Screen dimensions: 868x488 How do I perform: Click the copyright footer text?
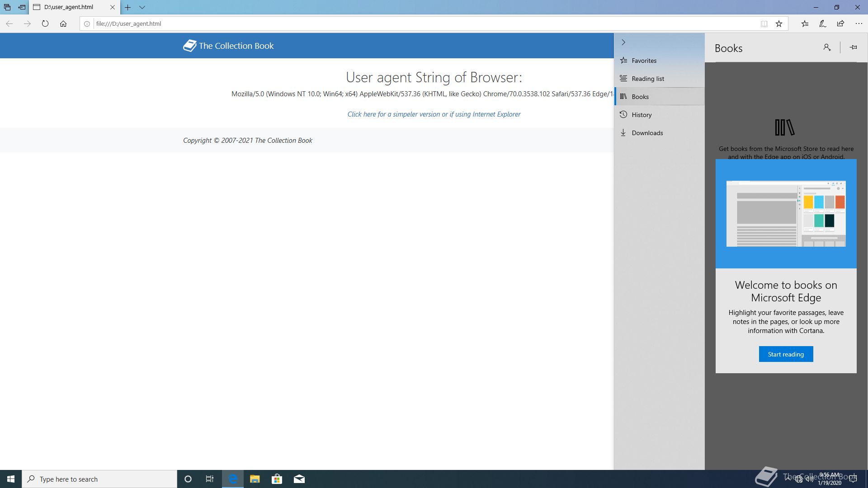coord(247,141)
